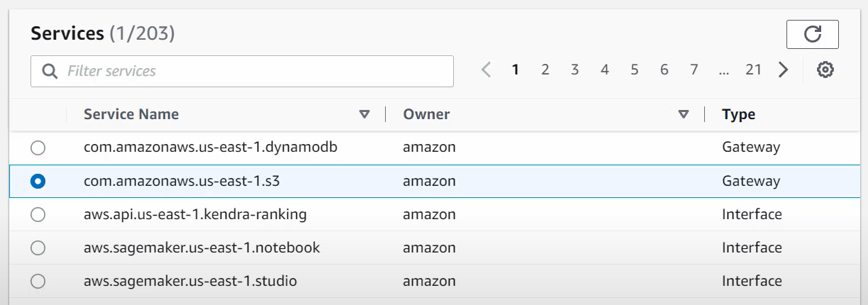
Task: Sort by Owner column arrow
Action: (x=684, y=114)
